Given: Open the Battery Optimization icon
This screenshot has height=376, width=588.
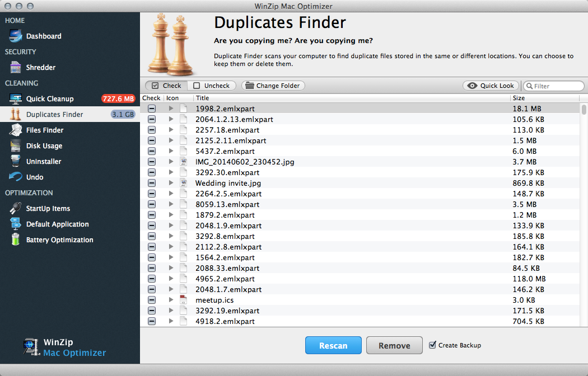Looking at the screenshot, I should coord(16,240).
